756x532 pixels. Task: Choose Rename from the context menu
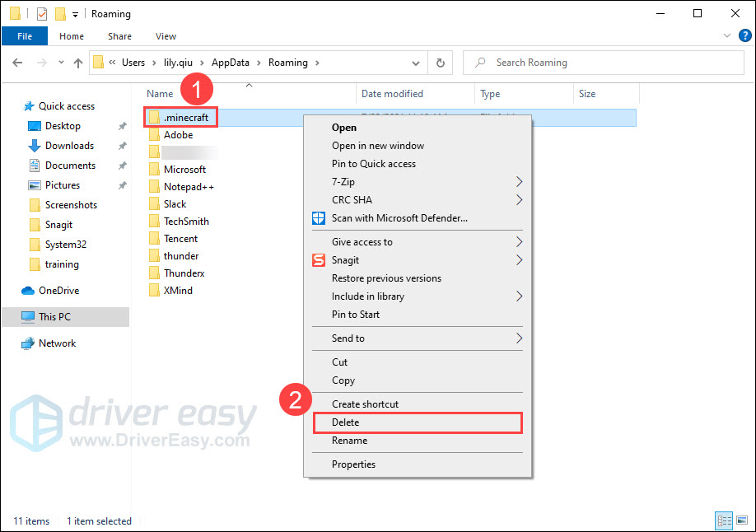tap(418, 441)
